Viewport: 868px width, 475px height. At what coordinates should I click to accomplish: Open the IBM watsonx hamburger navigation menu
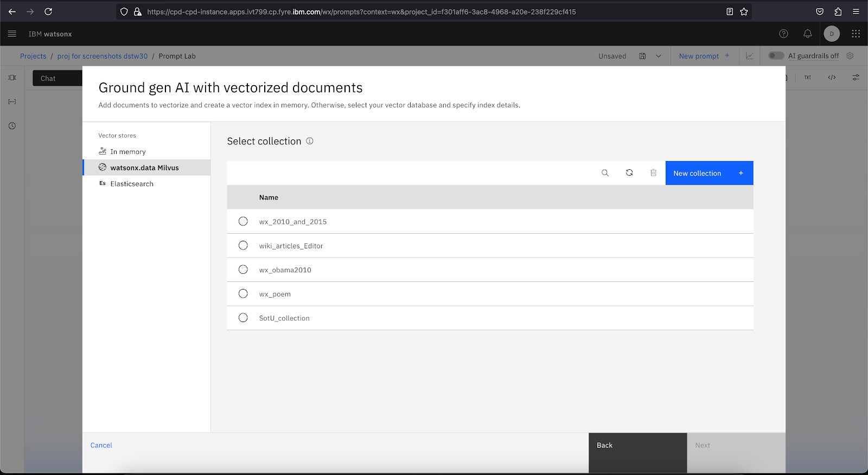tap(12, 34)
